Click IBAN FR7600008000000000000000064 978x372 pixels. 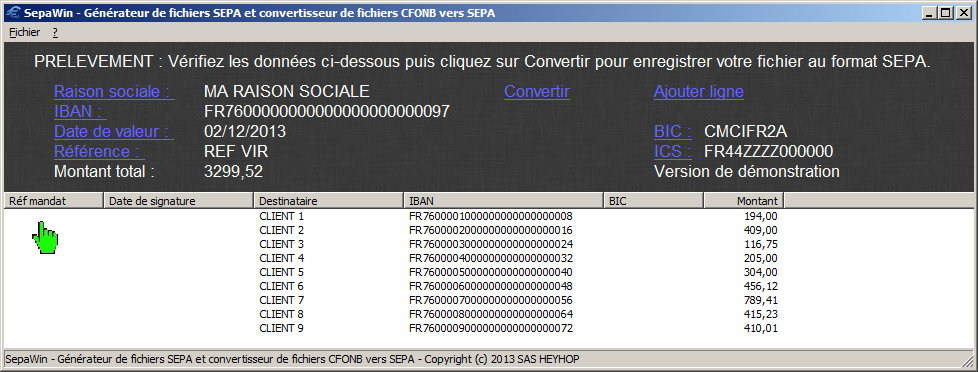point(490,314)
